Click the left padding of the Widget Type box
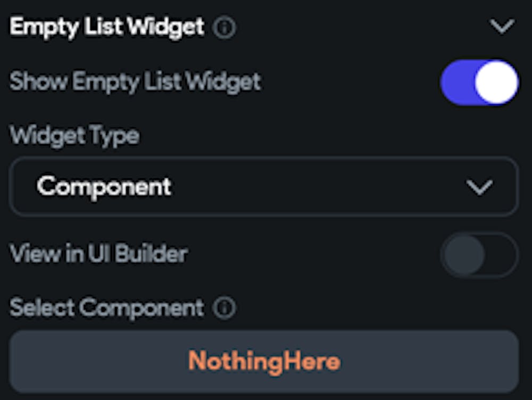This screenshot has height=400, width=532. click(22, 187)
